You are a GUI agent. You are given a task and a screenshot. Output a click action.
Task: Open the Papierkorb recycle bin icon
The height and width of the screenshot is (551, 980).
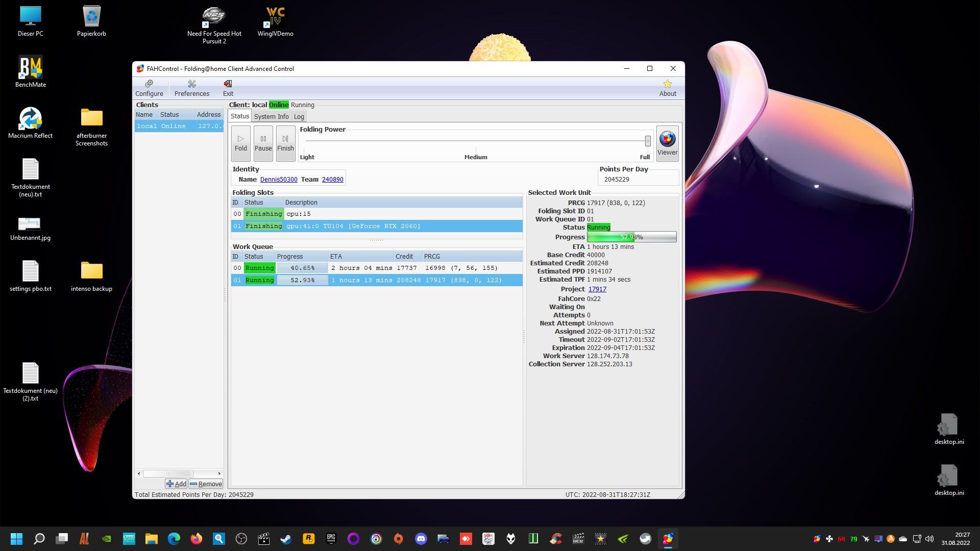91,21
